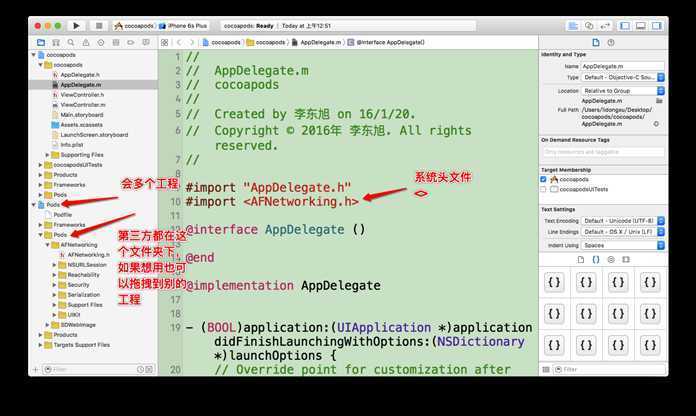Choose iPhone 6s Plus destination
The height and width of the screenshot is (416, 696).
pyautogui.click(x=183, y=26)
